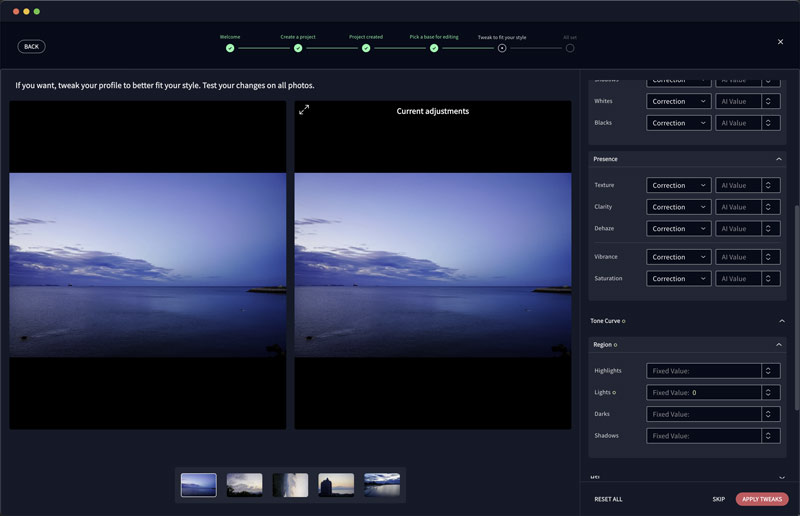This screenshot has width=800, height=516.
Task: Go back with the Back button
Action: point(31,46)
